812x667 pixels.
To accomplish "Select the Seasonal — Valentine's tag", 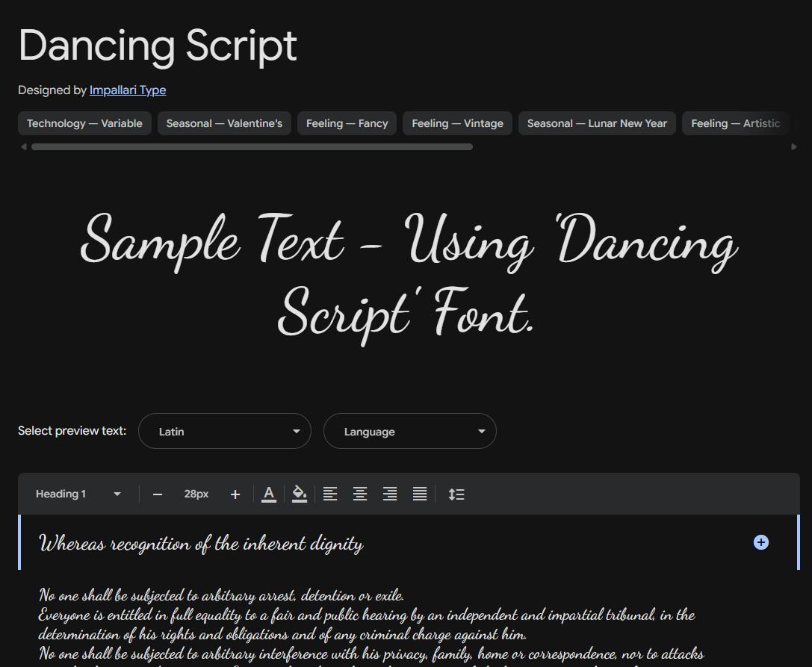I will [224, 123].
